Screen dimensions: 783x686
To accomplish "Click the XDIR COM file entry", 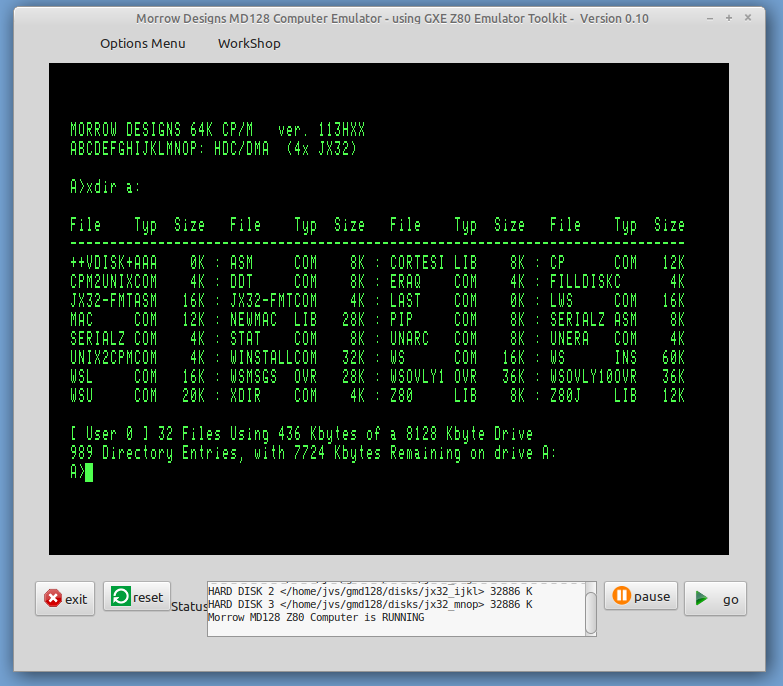I will click(298, 395).
